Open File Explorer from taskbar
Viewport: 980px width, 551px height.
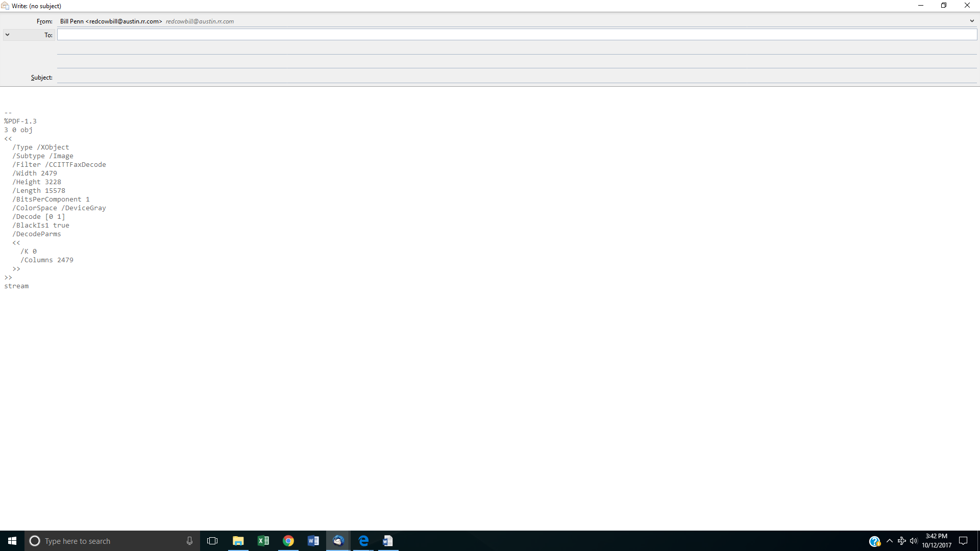(x=238, y=541)
